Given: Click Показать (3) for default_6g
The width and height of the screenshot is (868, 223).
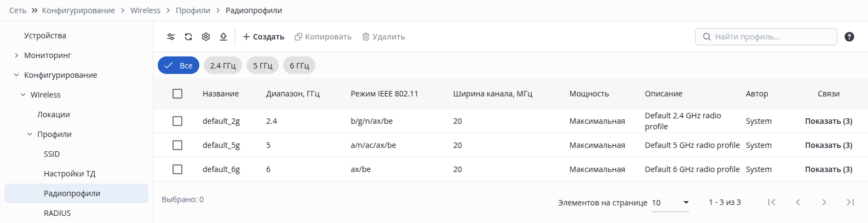Looking at the screenshot, I should [x=829, y=169].
